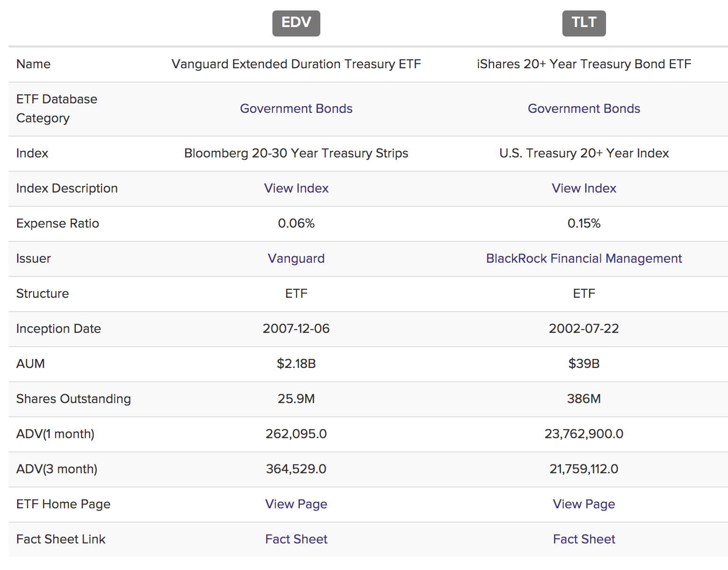Image resolution: width=728 pixels, height=570 pixels.
Task: Click EDV expense ratio 0.06%
Action: [296, 223]
